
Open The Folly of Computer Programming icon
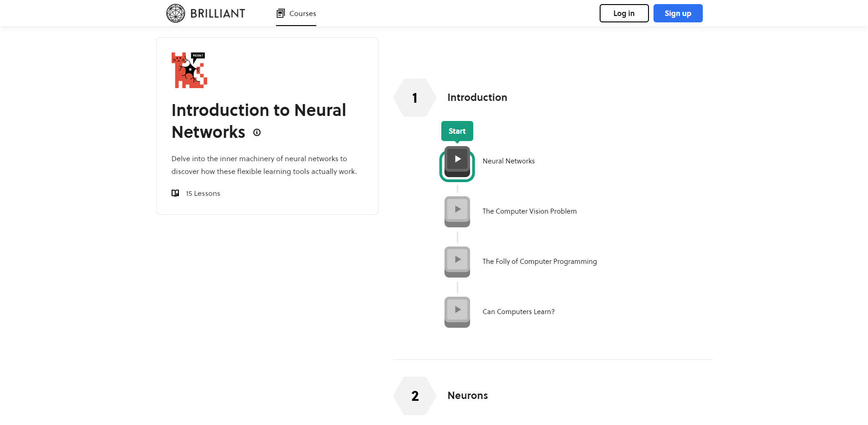(x=457, y=262)
